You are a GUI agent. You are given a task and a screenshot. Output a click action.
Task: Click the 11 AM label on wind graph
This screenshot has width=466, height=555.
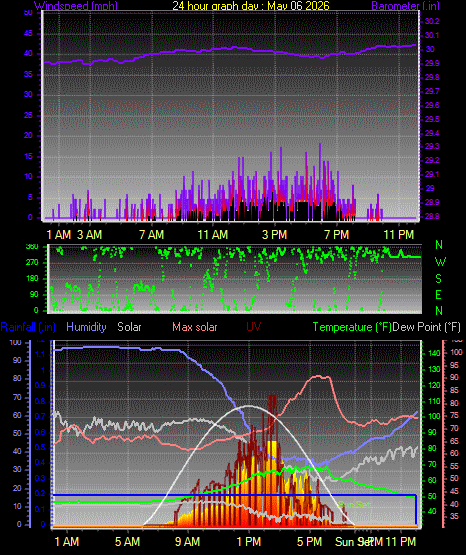(x=213, y=235)
